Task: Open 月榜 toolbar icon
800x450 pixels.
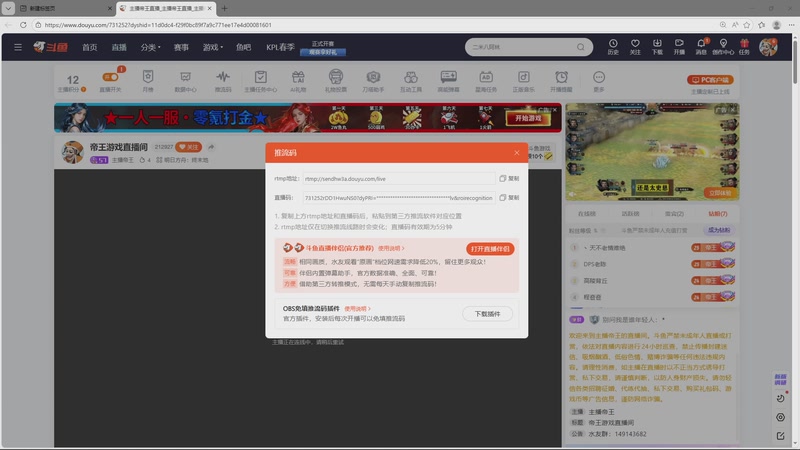Action: pyautogui.click(x=148, y=81)
